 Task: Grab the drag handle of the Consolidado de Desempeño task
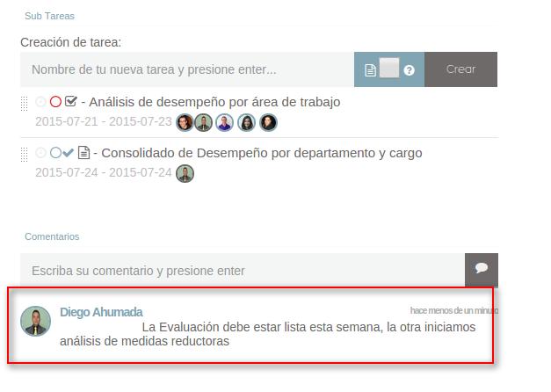[24, 155]
